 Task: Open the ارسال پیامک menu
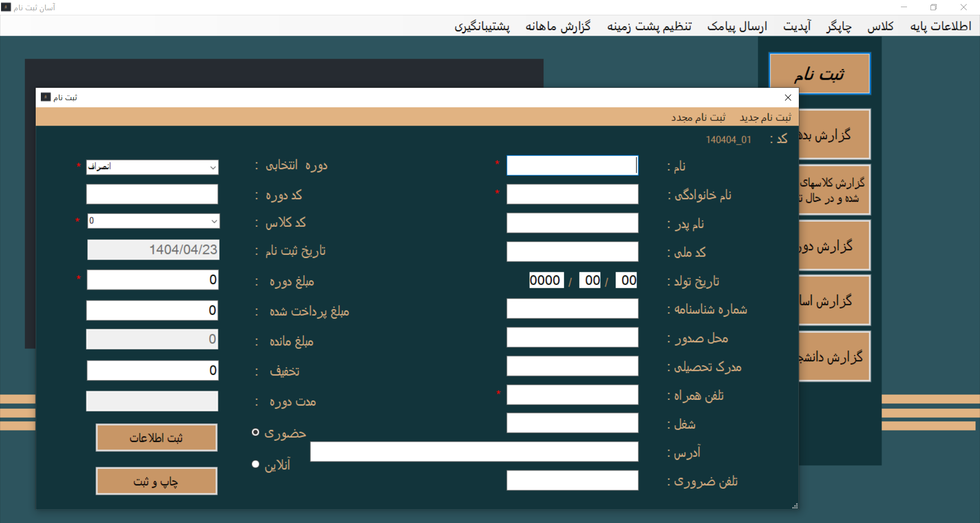pyautogui.click(x=737, y=26)
